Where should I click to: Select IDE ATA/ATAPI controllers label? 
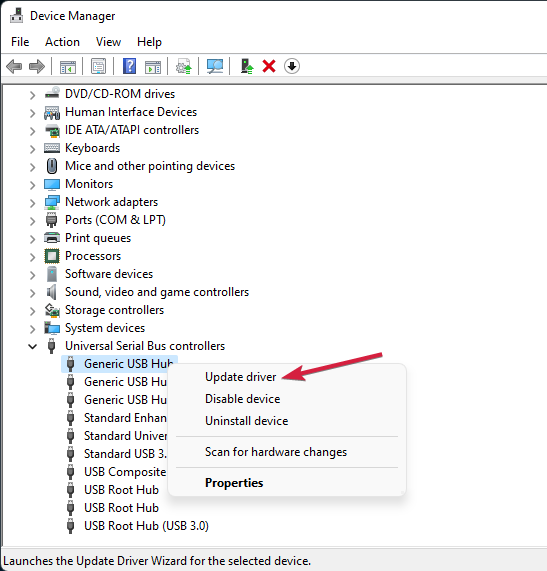click(132, 130)
